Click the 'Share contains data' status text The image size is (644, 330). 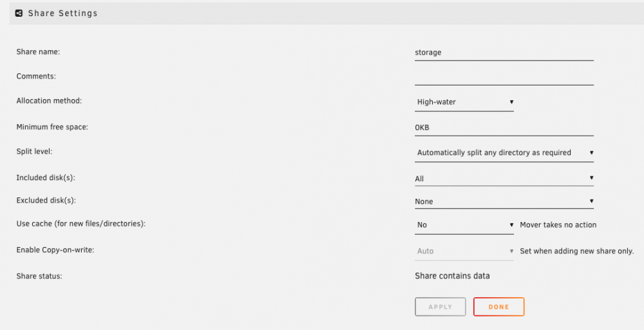[x=452, y=276]
